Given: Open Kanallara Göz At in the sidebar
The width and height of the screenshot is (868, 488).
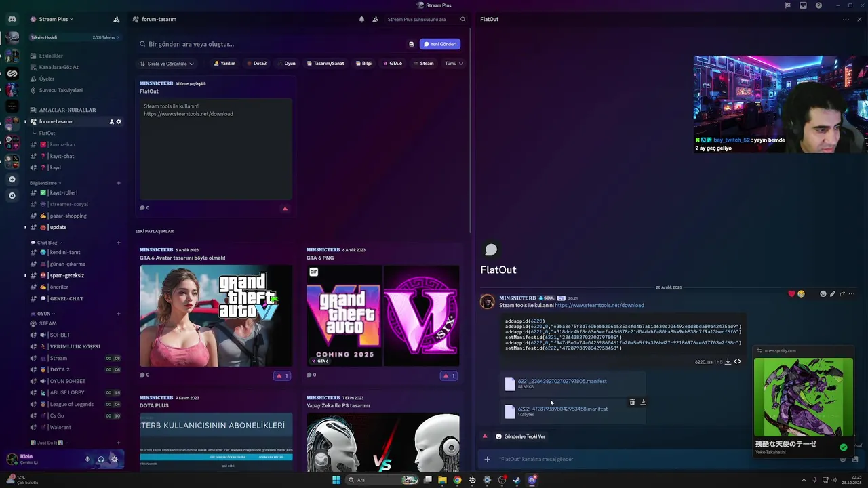Looking at the screenshot, I should [59, 67].
